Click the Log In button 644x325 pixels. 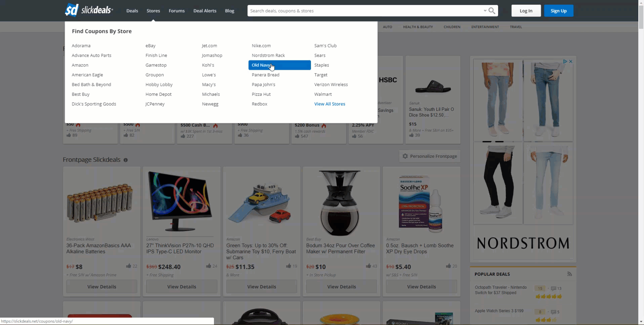[526, 11]
